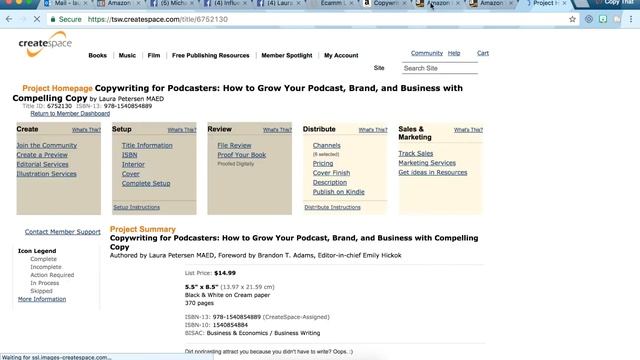Open Track Sales
The width and height of the screenshot is (640, 360).
pos(416,153)
